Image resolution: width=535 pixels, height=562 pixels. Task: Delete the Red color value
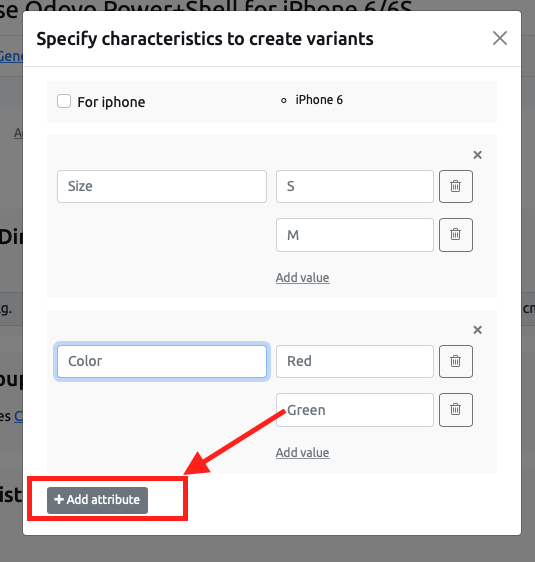pos(455,361)
